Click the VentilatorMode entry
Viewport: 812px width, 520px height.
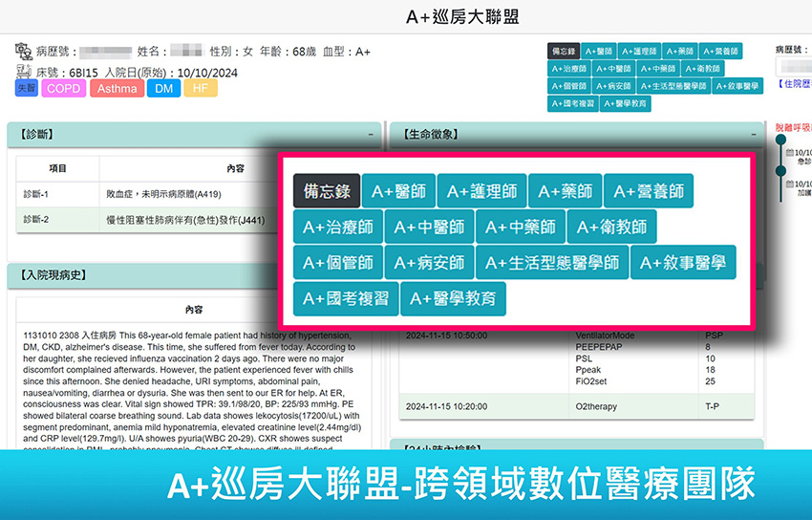point(605,336)
